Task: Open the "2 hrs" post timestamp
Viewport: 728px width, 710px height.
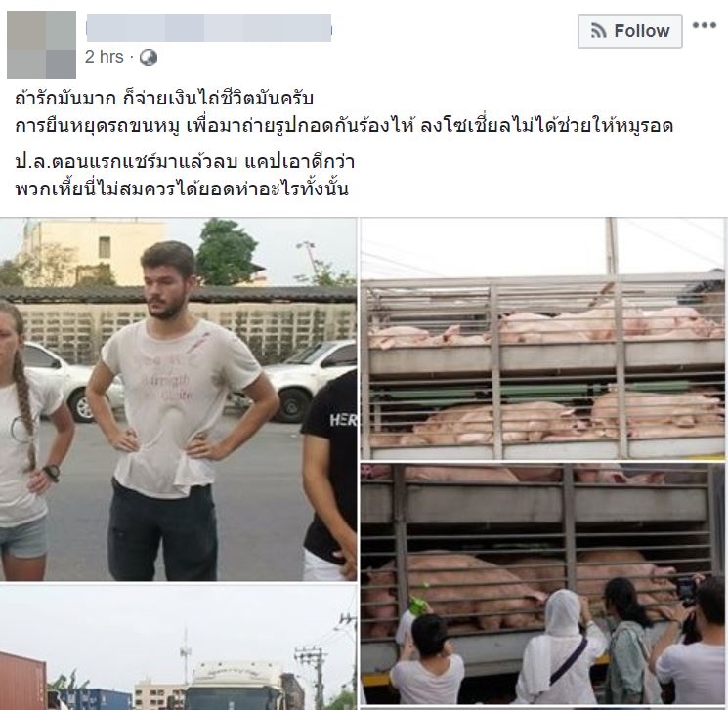Action: (x=105, y=57)
